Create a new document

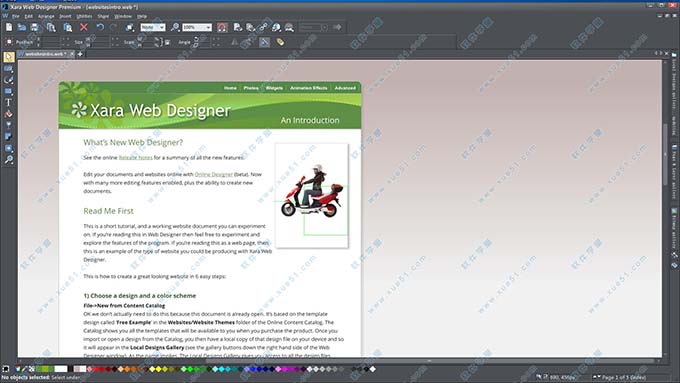pos(9,27)
